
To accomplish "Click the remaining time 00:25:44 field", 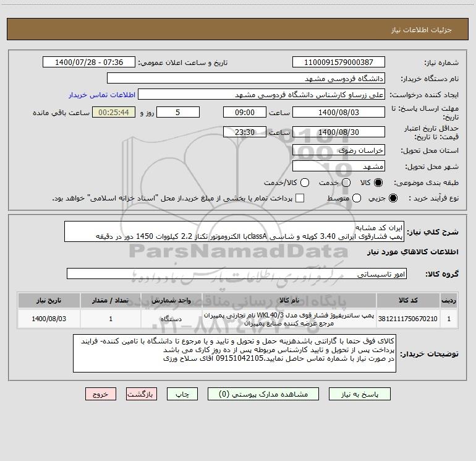I will coord(114,112).
